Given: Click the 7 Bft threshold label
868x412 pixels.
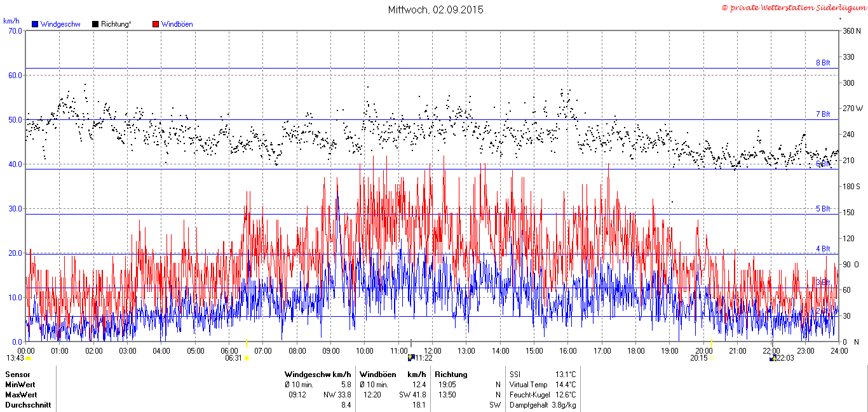Looking at the screenshot, I should 823,114.
